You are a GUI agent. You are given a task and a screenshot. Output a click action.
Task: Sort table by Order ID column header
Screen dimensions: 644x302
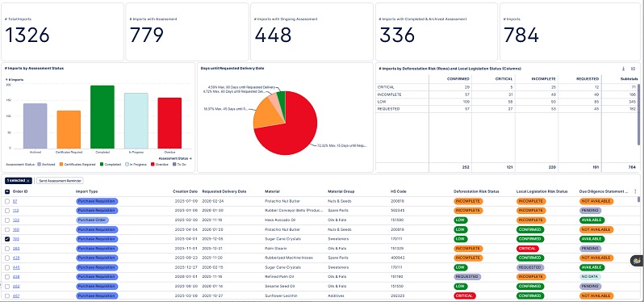[20, 191]
